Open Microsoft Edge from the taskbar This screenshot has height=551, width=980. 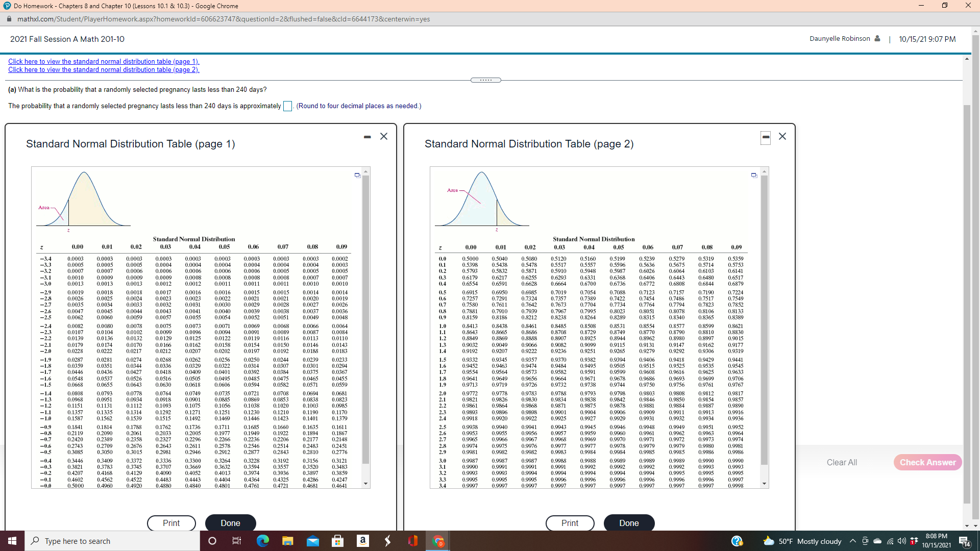tap(262, 541)
